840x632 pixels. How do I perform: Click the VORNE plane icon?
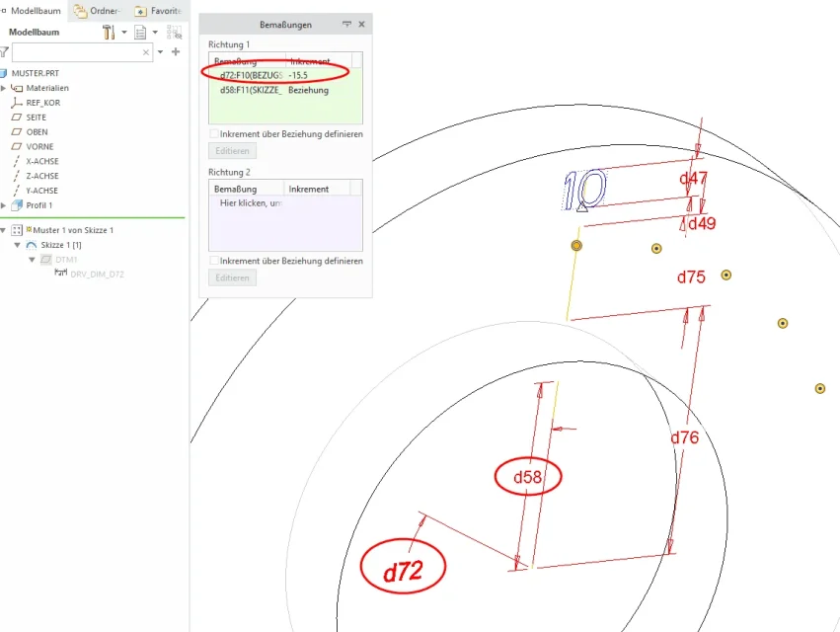[x=17, y=146]
